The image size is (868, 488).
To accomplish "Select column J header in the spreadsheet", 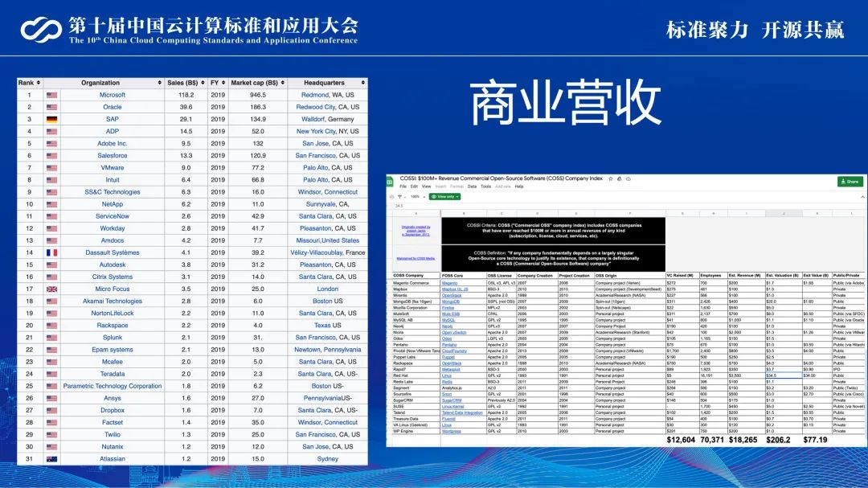I will (x=784, y=213).
